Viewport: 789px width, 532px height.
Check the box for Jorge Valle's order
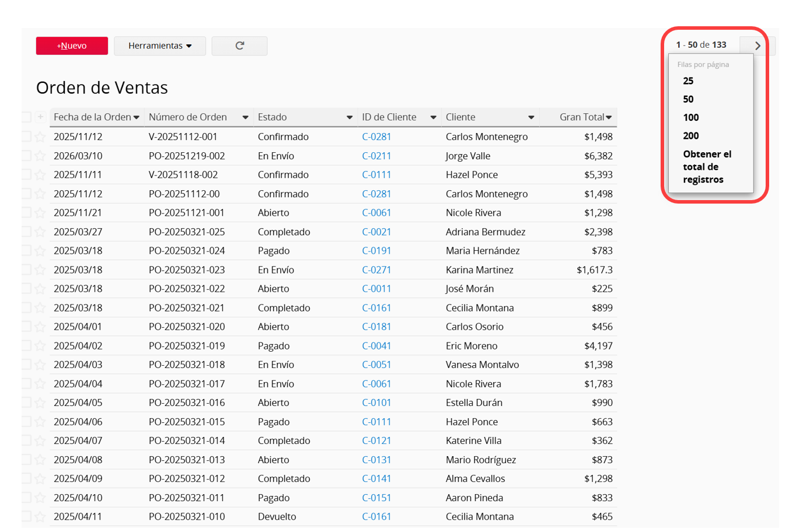[x=26, y=156]
